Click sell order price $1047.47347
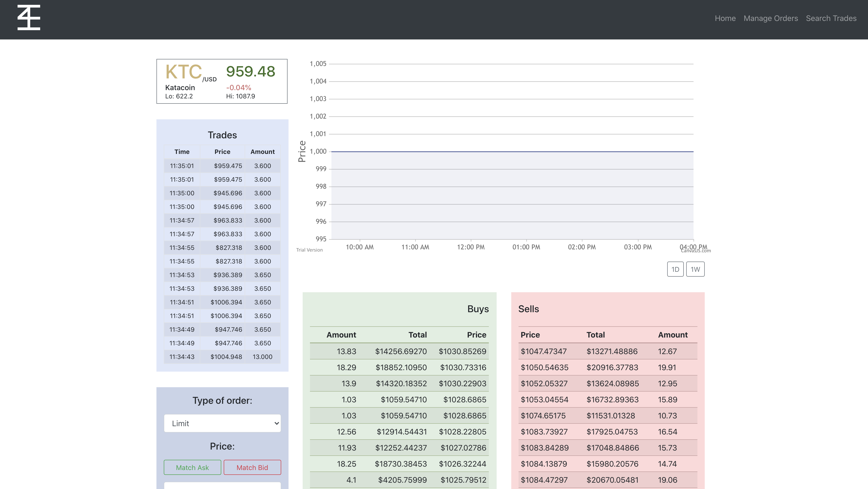This screenshot has height=489, width=868. click(544, 351)
